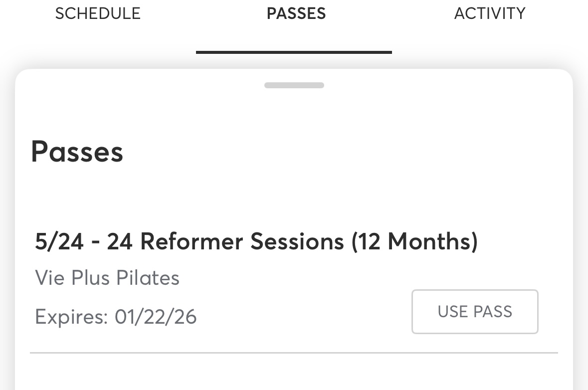Click the "Expires:" label
The image size is (588, 390).
coord(71,317)
